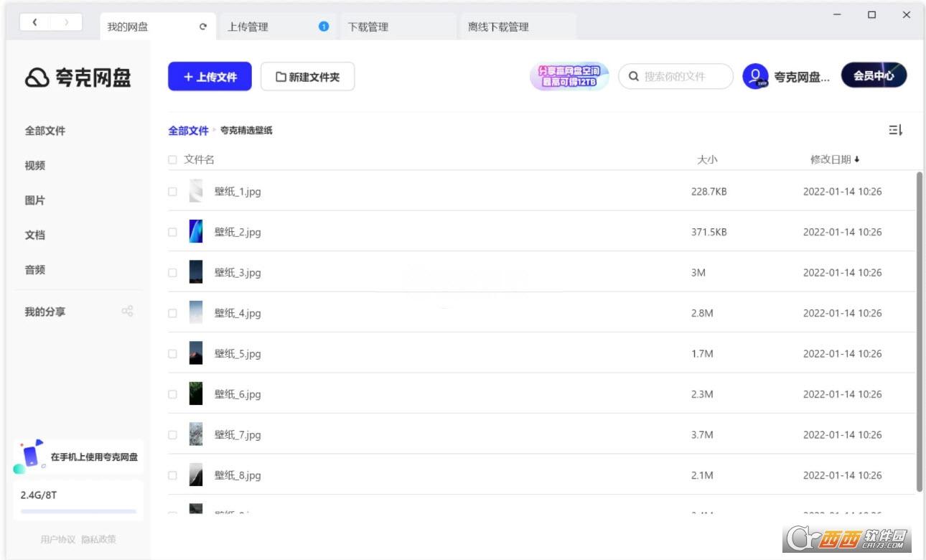926x560 pixels.
Task: Open the 12TB storage share banner
Action: point(569,76)
